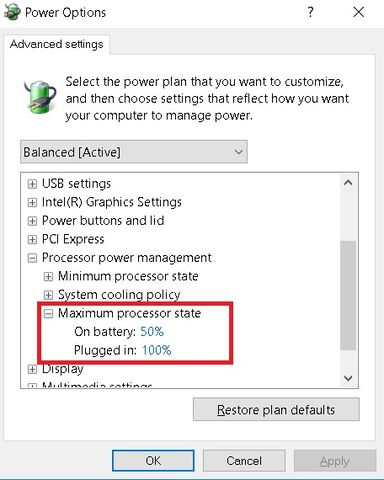
Task: Expand Minimum processor state node
Action: (x=48, y=276)
